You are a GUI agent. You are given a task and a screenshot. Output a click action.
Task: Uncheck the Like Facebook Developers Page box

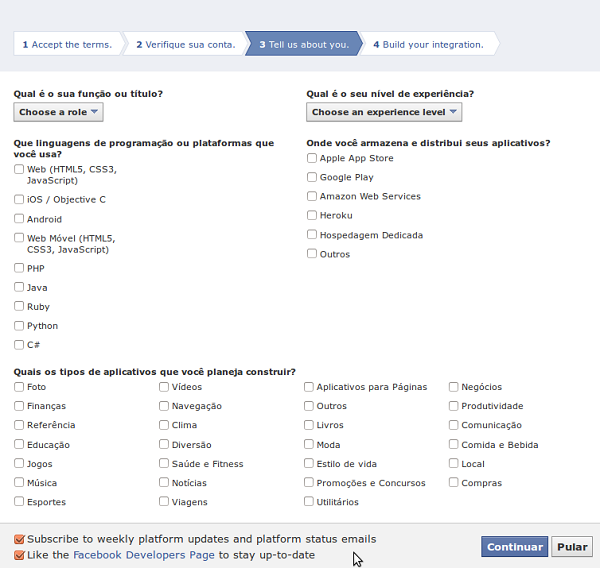point(19,555)
